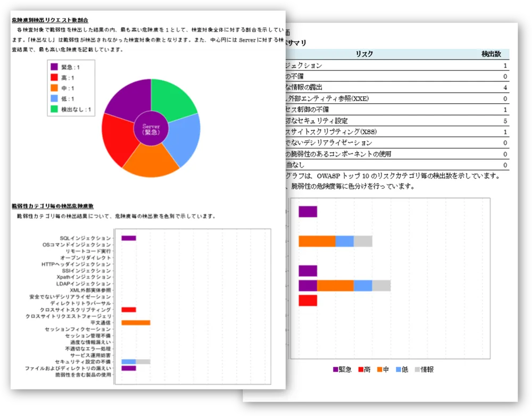Click the OSコマンドインジェクション axis label

pos(77,245)
